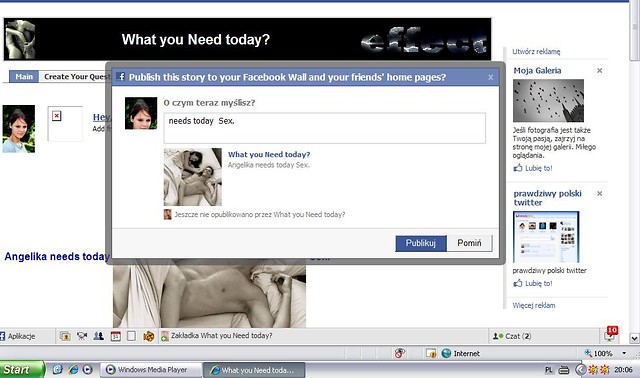The image size is (640, 378).
Task: Click the first orange sun tray icon
Action: tap(592, 370)
